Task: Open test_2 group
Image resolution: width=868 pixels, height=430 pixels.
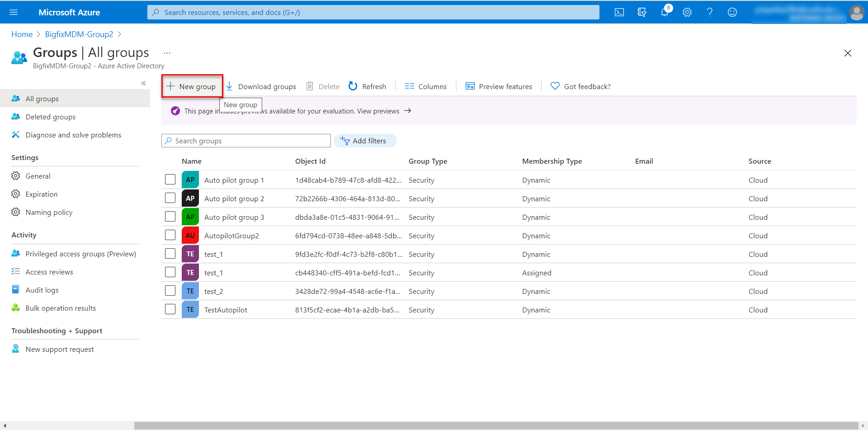Action: (214, 291)
